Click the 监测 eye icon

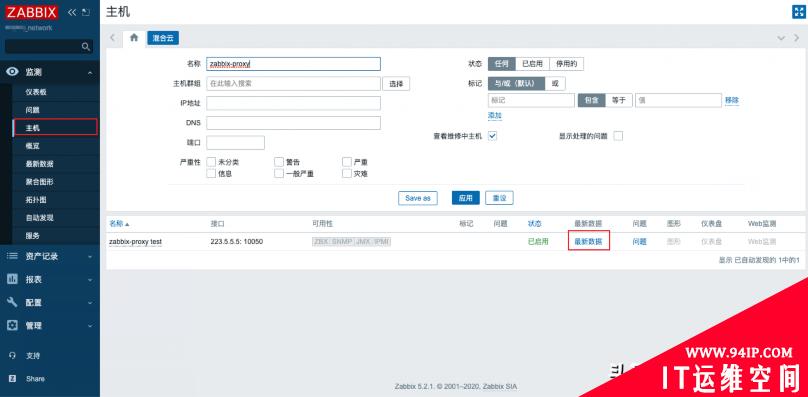tap(12, 72)
